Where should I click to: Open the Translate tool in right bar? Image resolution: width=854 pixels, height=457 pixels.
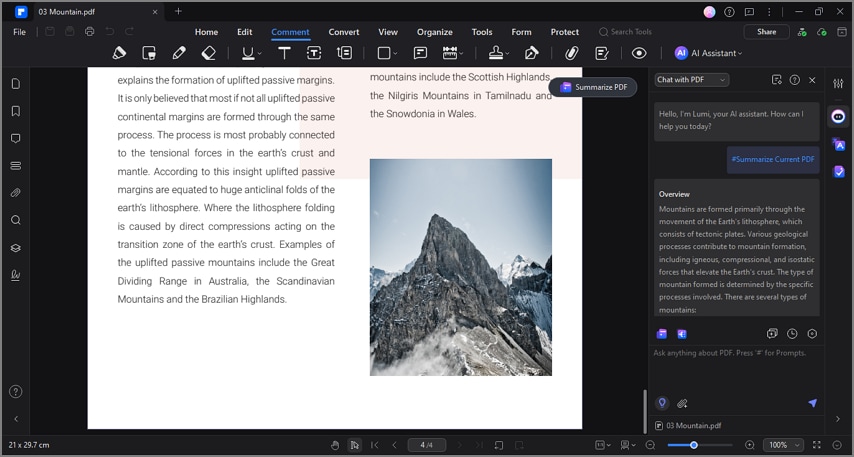click(838, 144)
